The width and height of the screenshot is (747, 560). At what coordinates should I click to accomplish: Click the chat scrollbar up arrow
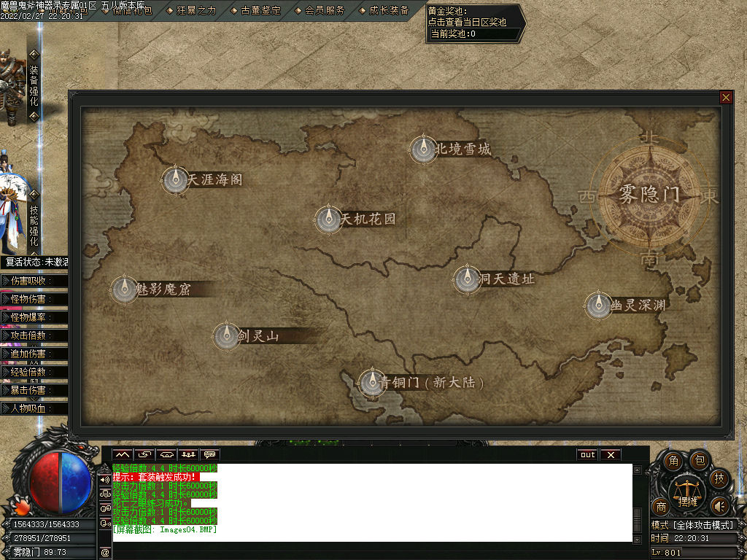638,470
